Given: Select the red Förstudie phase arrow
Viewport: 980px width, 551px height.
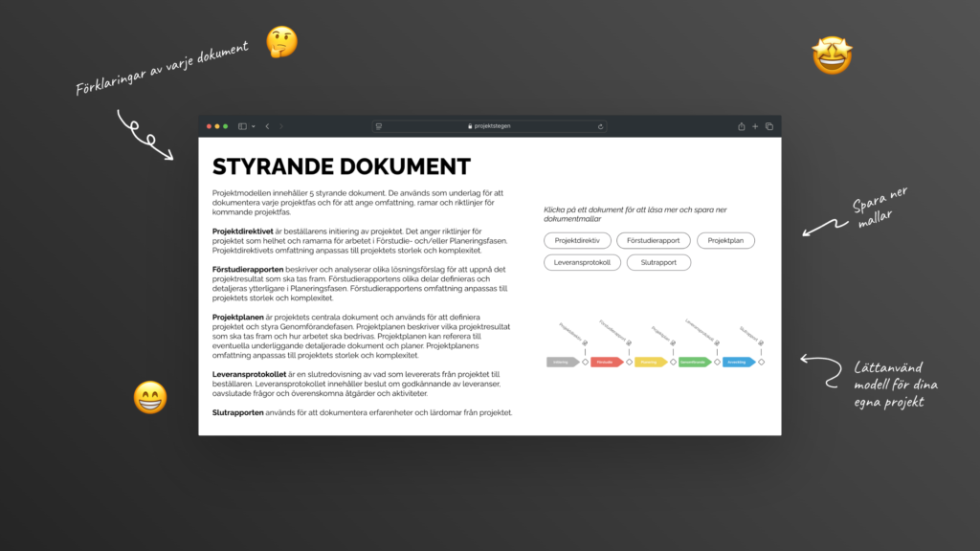Looking at the screenshot, I should point(606,362).
